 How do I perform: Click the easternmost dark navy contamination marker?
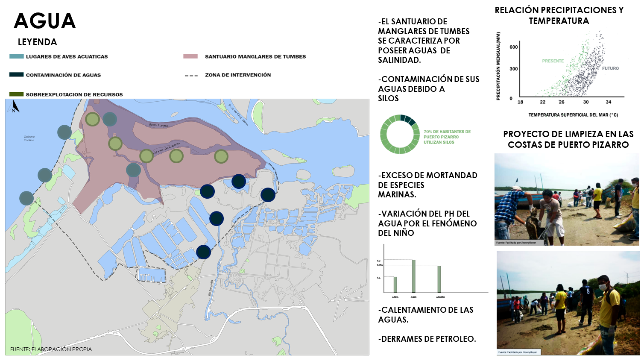tap(268, 194)
